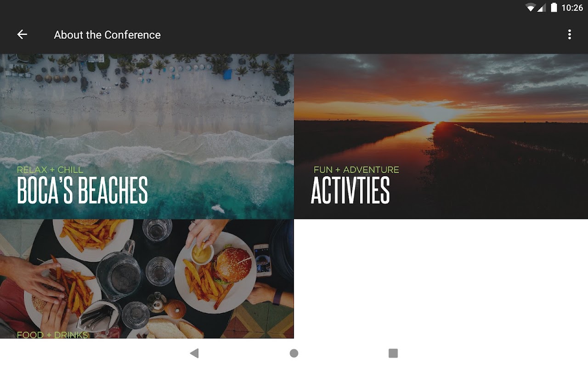Viewport: 588px width, 368px height.
Task: Open the Activities sunset tile
Action: (x=441, y=137)
